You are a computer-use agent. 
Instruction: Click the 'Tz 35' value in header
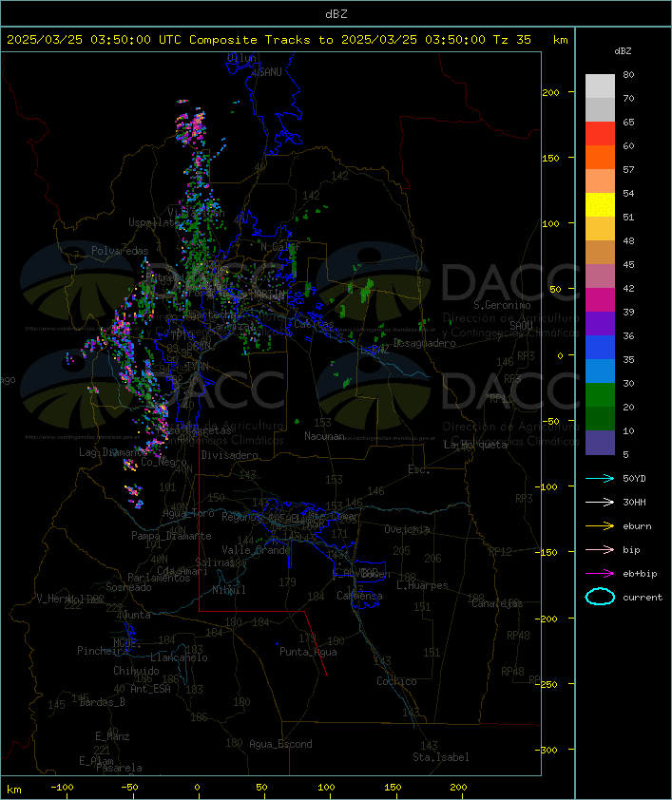pos(511,40)
